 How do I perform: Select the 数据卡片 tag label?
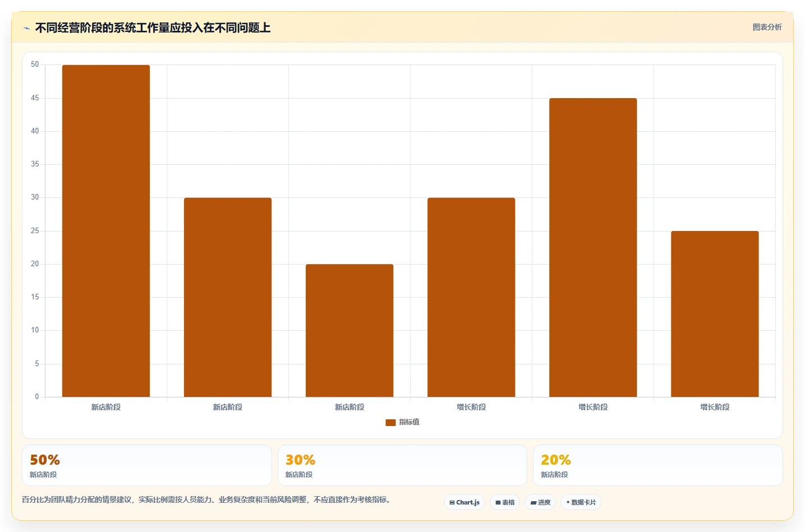tap(583, 502)
